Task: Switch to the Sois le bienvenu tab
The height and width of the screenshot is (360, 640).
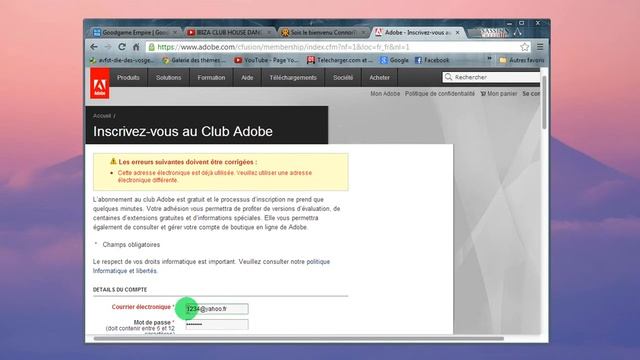Action: coord(322,32)
